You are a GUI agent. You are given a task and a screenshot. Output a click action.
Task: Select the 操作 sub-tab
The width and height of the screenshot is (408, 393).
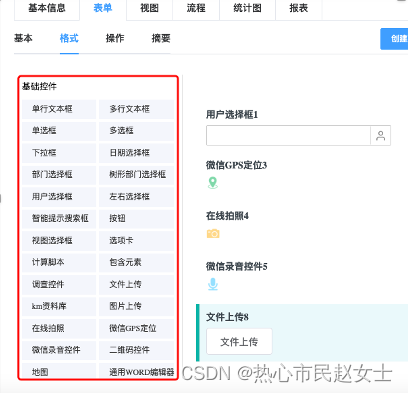[115, 38]
